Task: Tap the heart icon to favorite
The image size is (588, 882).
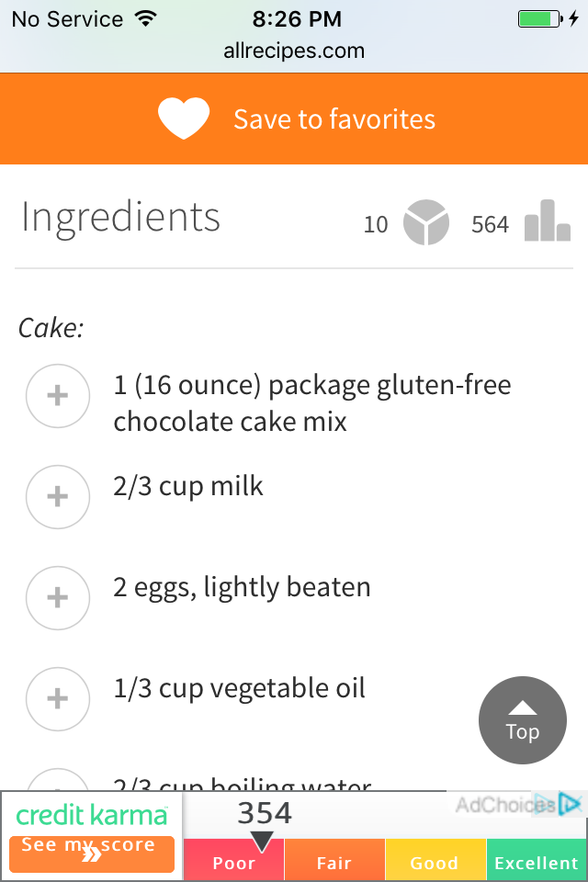Action: click(184, 119)
